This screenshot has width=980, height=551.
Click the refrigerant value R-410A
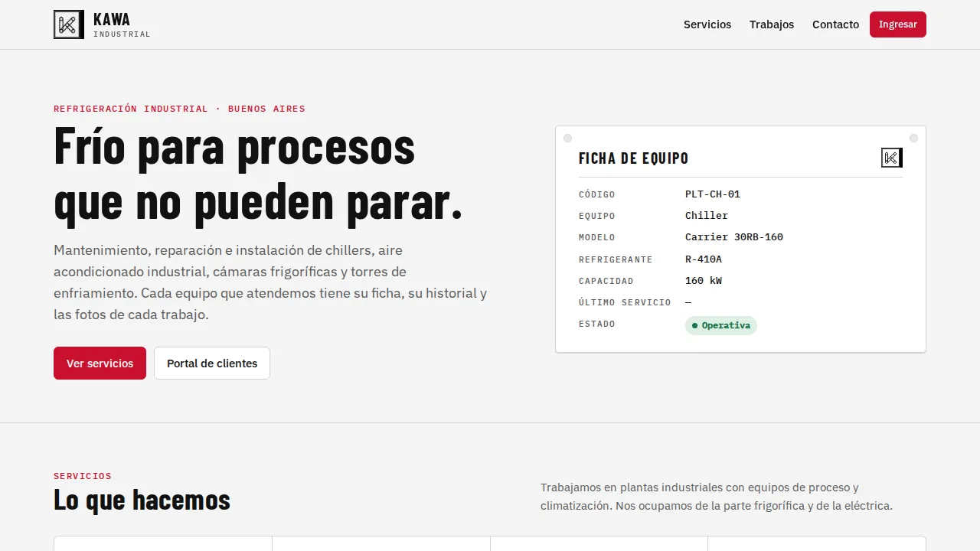[x=704, y=259]
